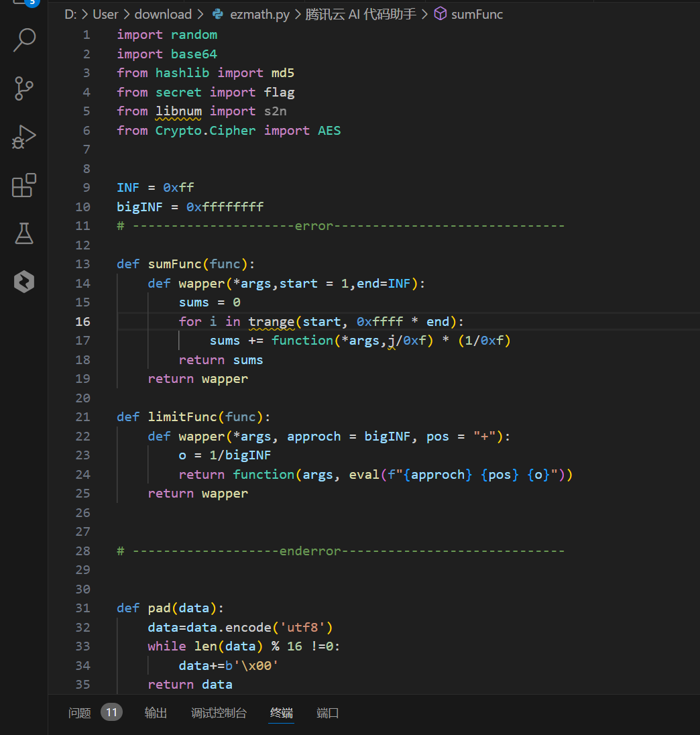Open the Extensions view
The height and width of the screenshot is (735, 700).
[24, 186]
